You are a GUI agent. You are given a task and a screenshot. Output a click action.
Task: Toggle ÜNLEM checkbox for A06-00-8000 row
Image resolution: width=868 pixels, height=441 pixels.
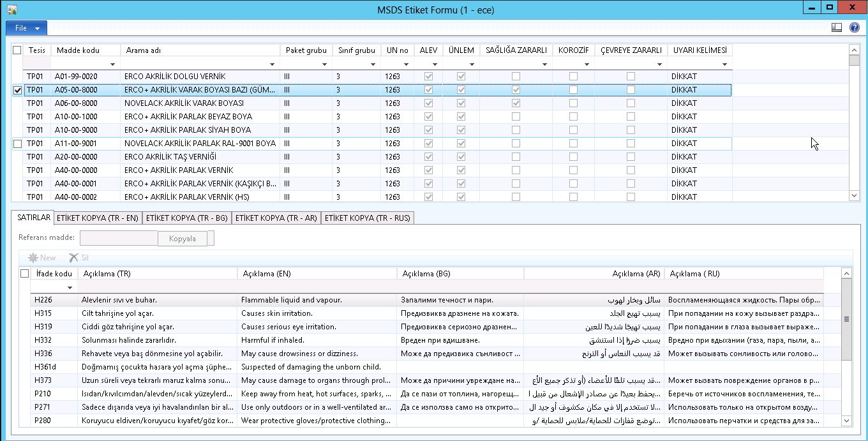[461, 103]
